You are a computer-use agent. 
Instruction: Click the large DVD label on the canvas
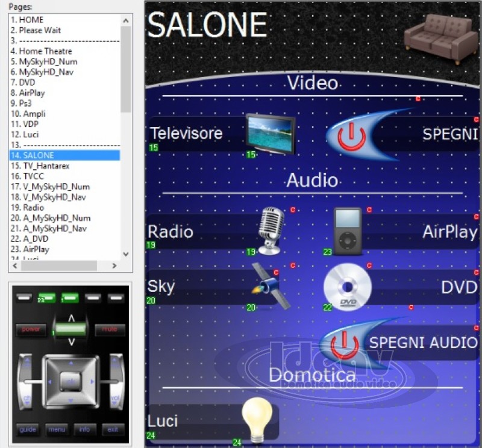coord(459,287)
